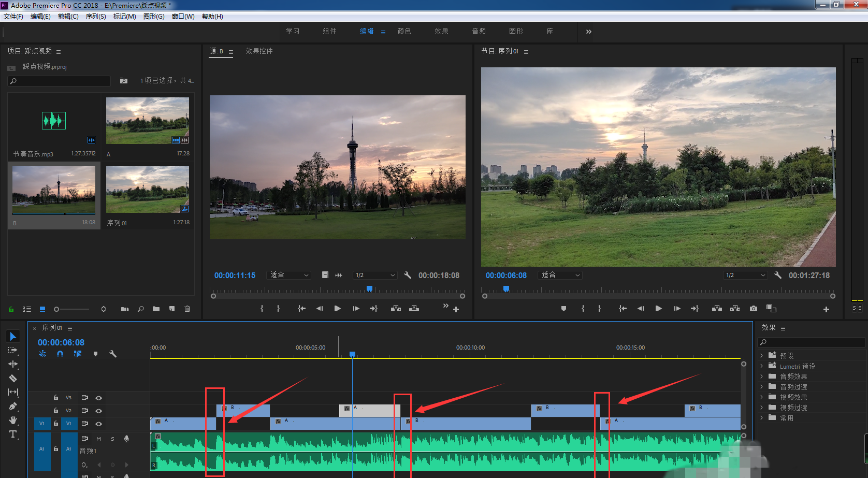Click the Export Frame camera icon
Image resolution: width=868 pixels, height=478 pixels.
click(753, 309)
